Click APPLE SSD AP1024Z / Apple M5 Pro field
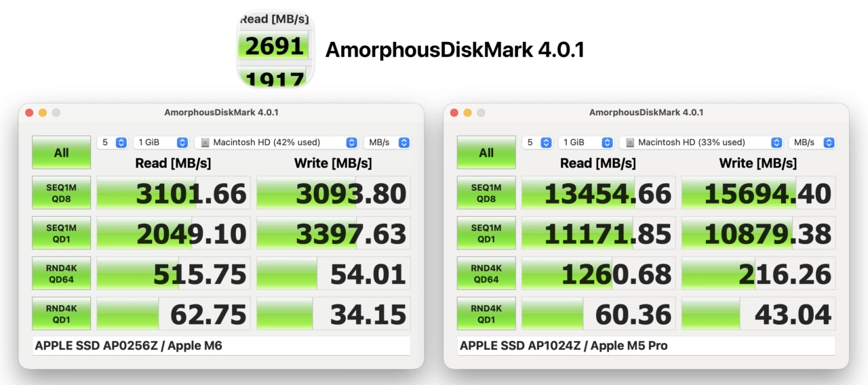Image resolution: width=868 pixels, height=385 pixels. (646, 346)
